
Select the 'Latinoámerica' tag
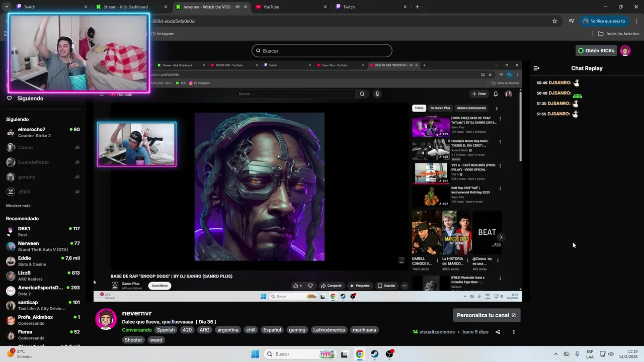point(329,330)
